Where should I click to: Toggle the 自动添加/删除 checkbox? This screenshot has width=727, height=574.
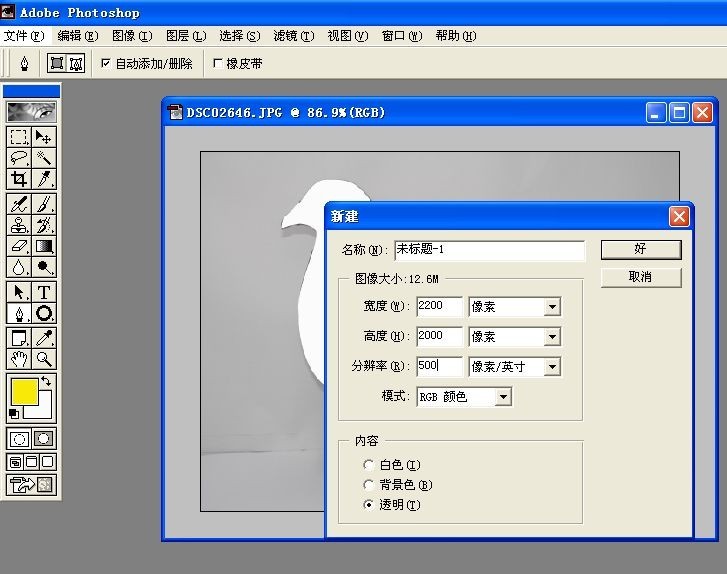(x=106, y=63)
